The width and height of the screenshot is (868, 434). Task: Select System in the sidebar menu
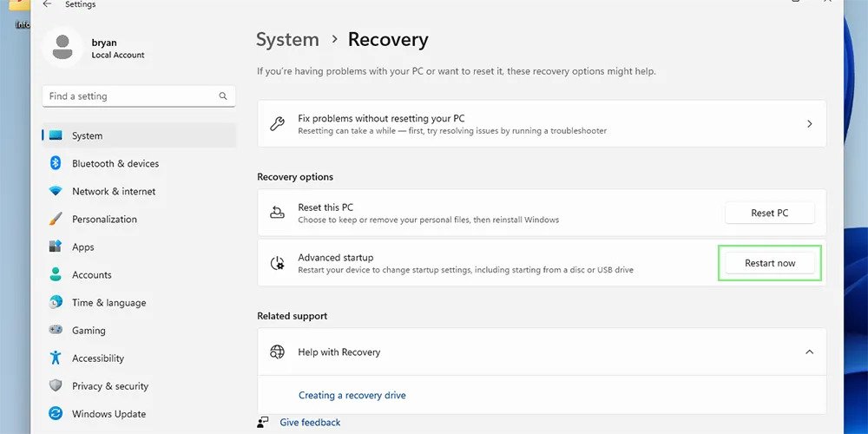coord(87,135)
